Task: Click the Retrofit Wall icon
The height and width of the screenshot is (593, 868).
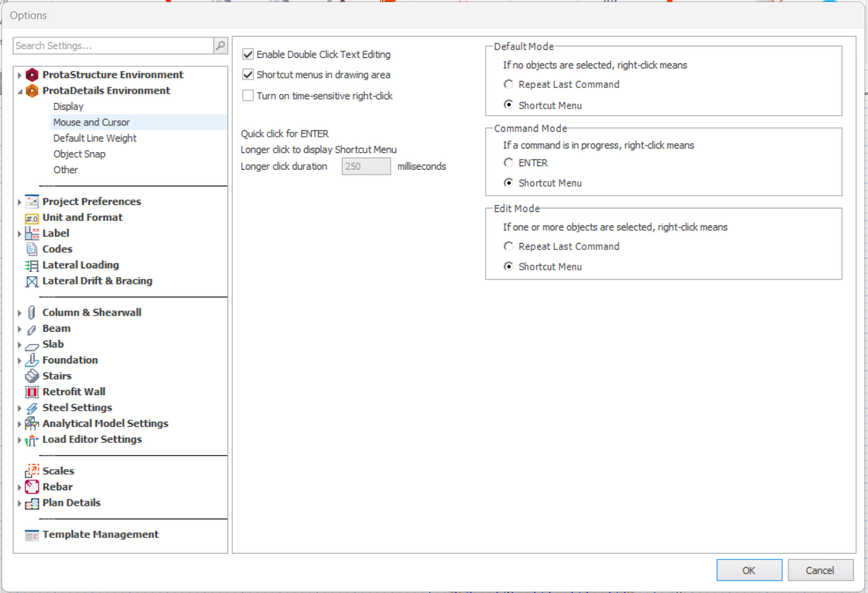Action: coord(32,392)
